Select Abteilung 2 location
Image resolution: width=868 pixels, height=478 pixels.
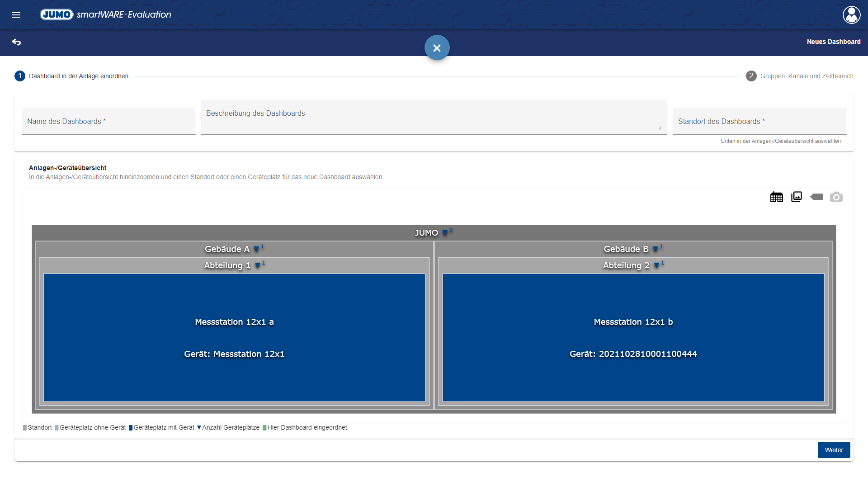tap(626, 265)
